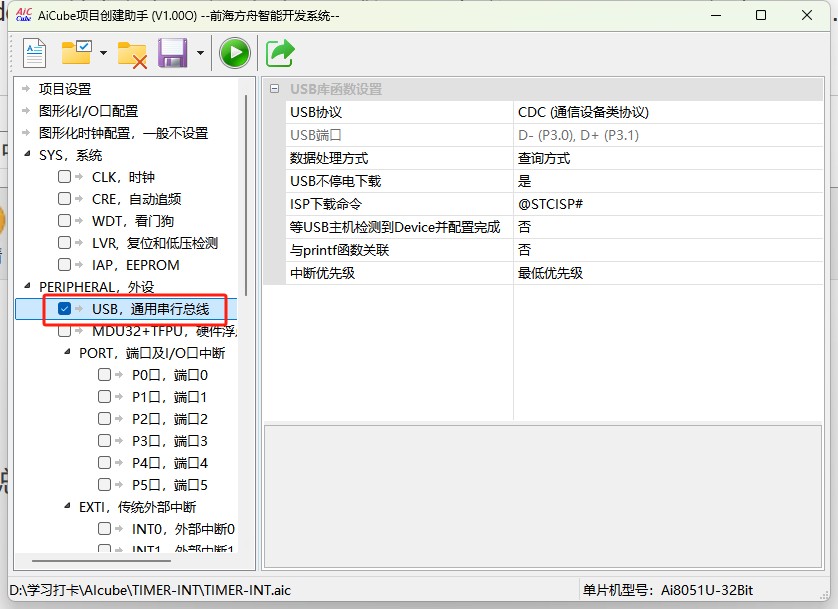
Task: Click the tree panel horizontal scrollbar
Action: [x=102, y=561]
